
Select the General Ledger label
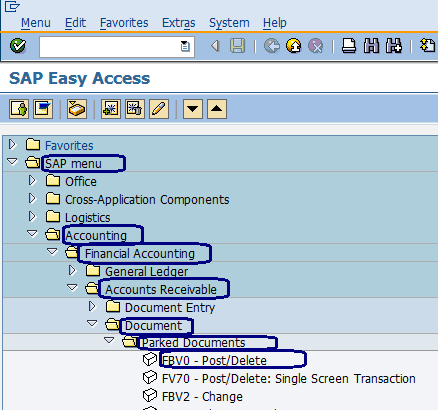tap(147, 272)
